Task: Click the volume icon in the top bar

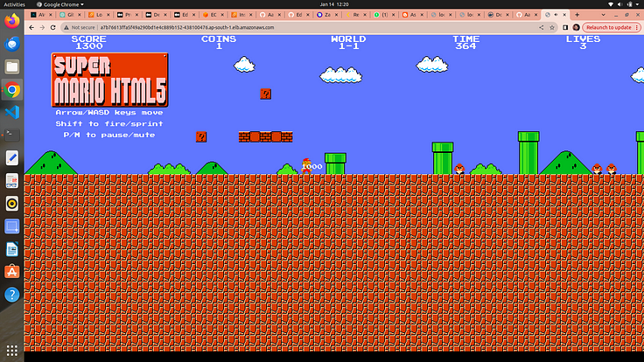Action: coord(620,4)
